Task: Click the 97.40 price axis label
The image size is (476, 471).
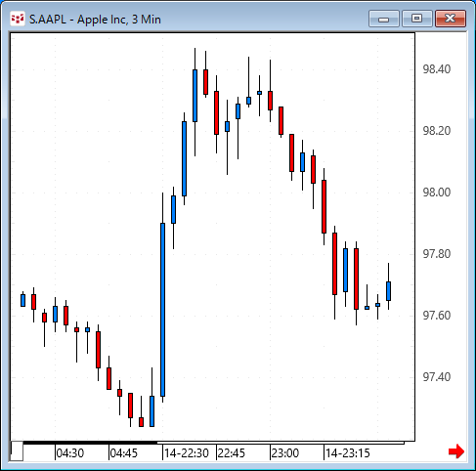Action: [437, 377]
